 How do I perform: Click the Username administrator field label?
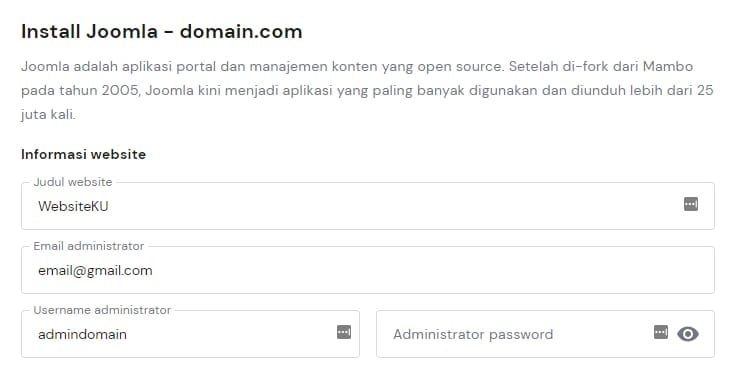(102, 310)
